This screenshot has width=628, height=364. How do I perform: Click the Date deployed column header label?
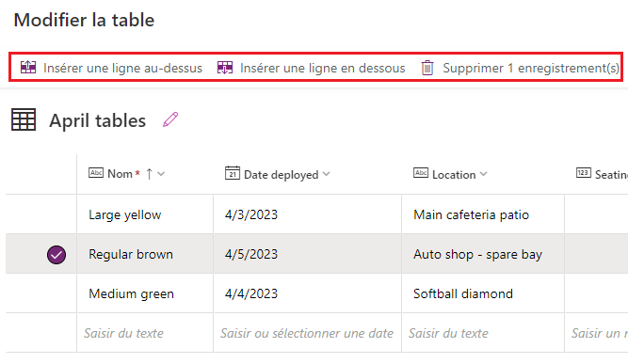point(282,175)
